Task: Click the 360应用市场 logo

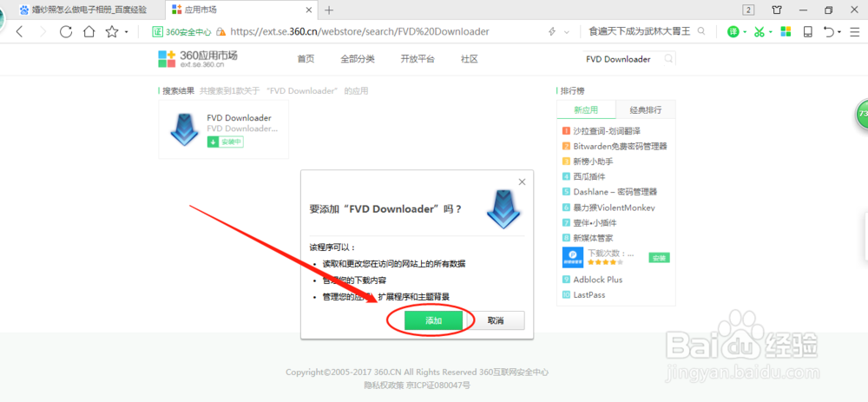Action: 198,58
